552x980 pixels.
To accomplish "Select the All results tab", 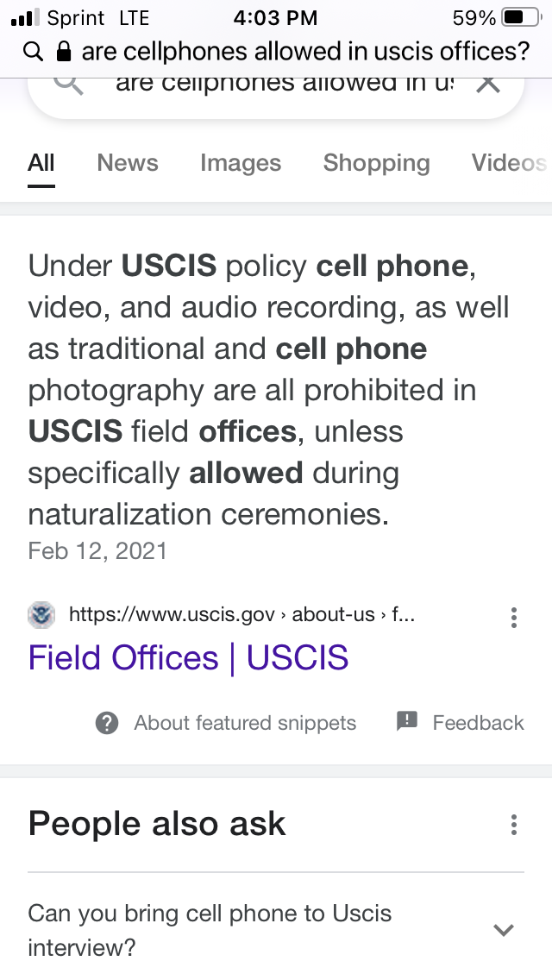I will 41,163.
